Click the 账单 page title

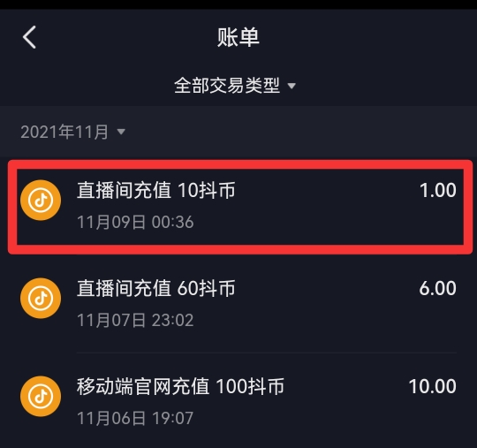(x=238, y=37)
